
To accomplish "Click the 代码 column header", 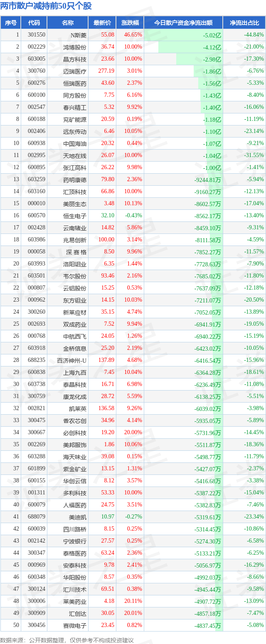I will coord(34,23).
